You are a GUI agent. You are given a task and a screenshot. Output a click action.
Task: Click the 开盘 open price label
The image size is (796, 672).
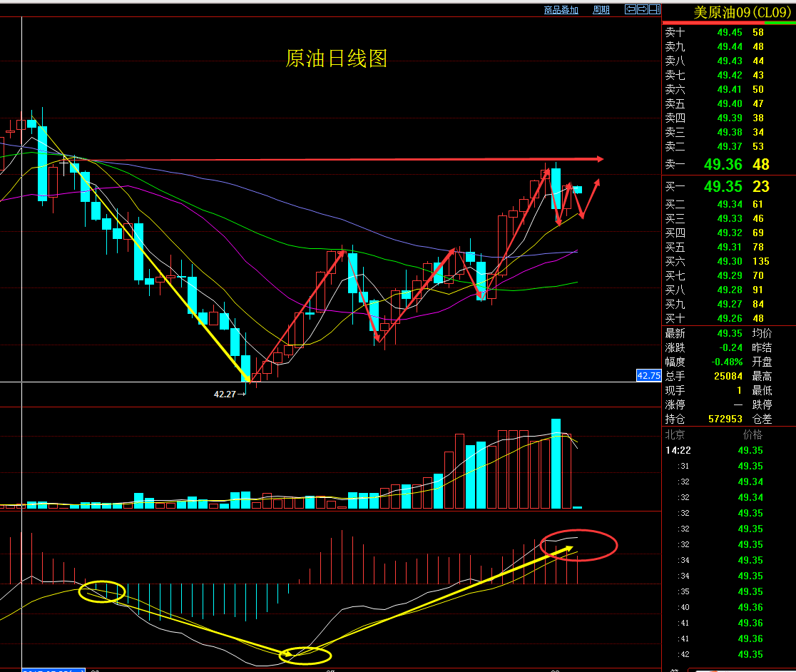[x=762, y=362]
